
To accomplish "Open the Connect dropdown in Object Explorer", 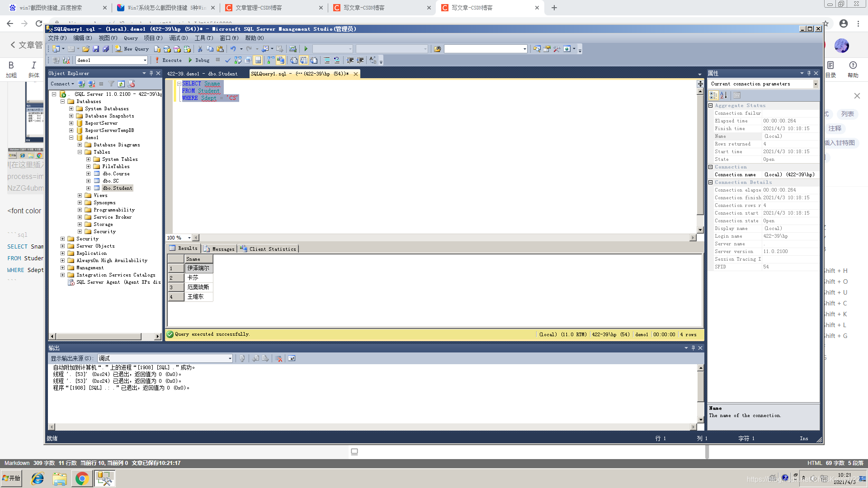I will tap(62, 84).
